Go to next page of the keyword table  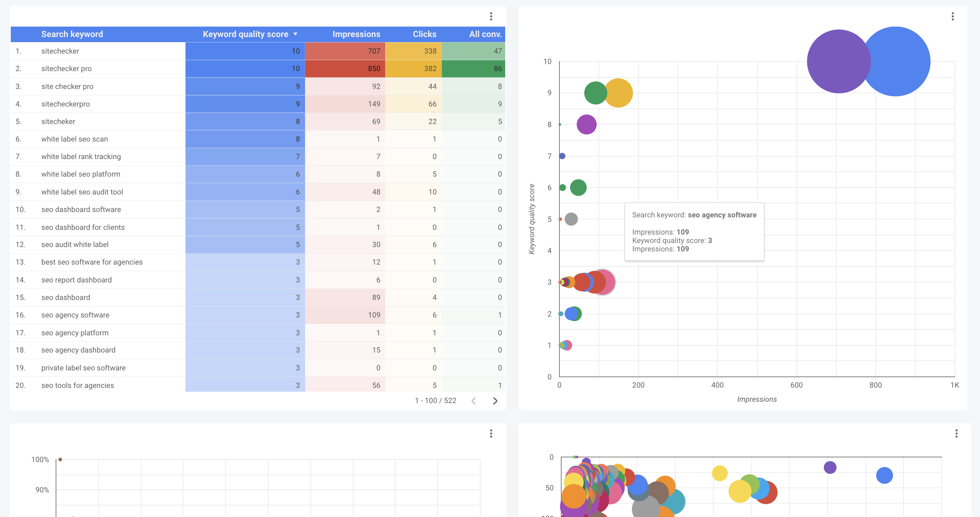pyautogui.click(x=495, y=401)
